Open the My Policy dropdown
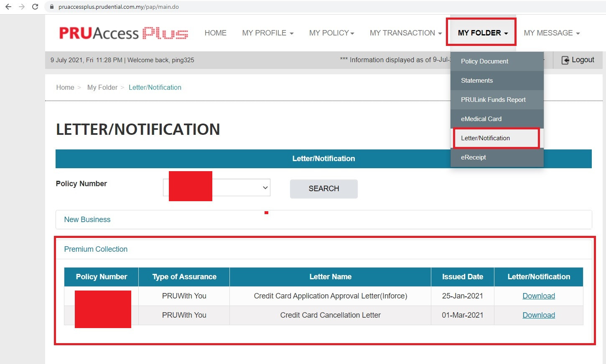The height and width of the screenshot is (364, 606). (331, 33)
